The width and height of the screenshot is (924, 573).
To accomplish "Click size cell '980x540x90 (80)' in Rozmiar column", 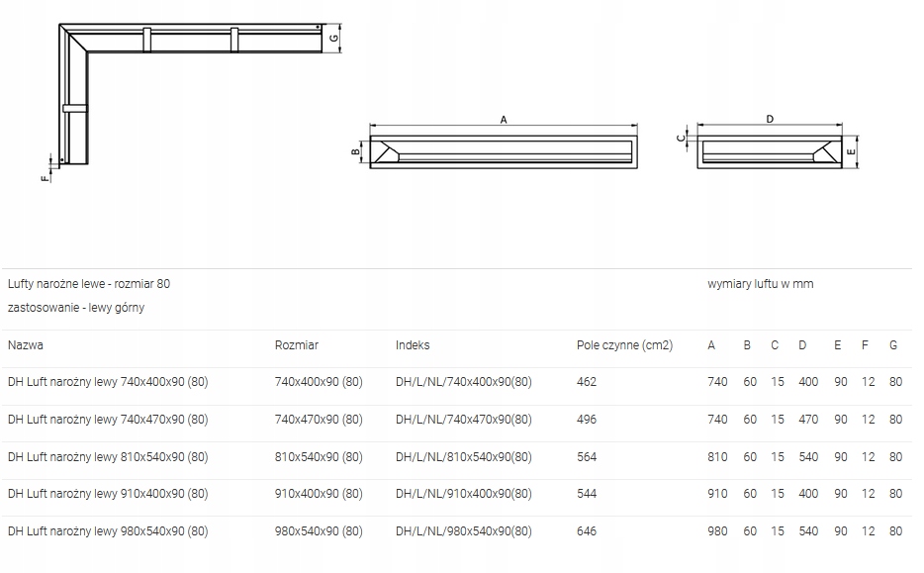I will pyautogui.click(x=319, y=531).
